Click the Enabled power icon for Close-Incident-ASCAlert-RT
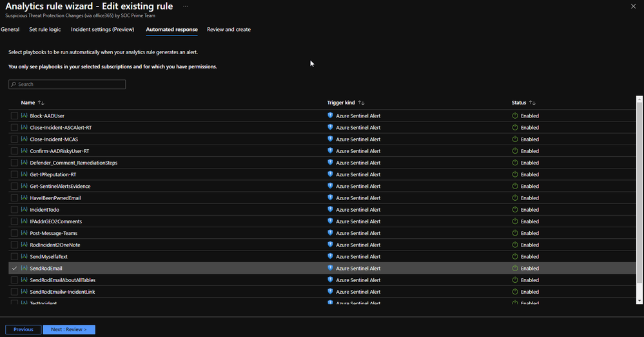Viewport: 644px width, 337px height. tap(515, 128)
